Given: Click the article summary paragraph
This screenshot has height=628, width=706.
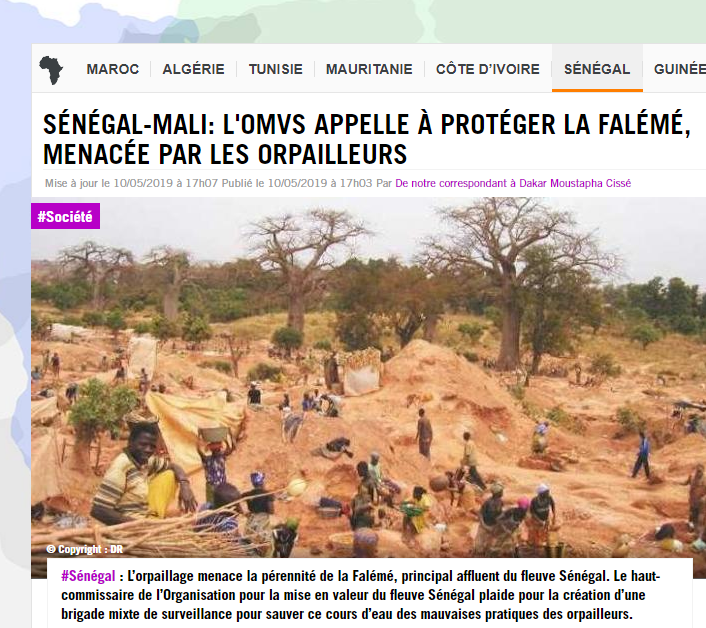Looking at the screenshot, I should pyautogui.click(x=361, y=595).
